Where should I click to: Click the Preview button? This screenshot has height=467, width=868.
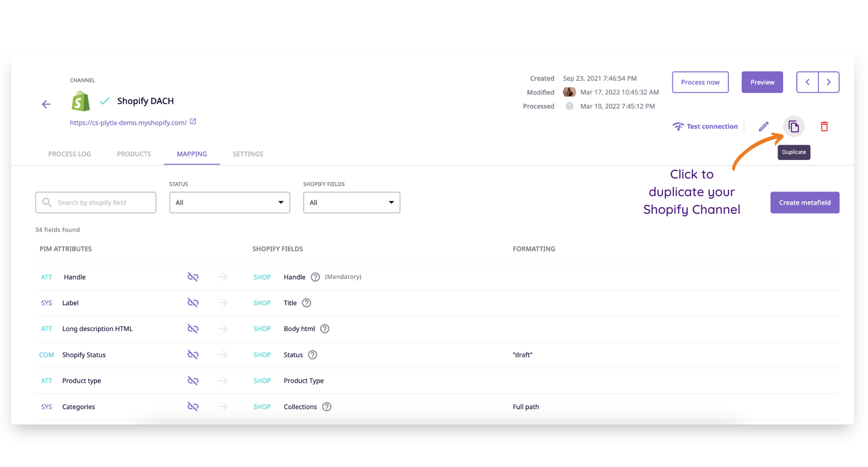tap(762, 82)
